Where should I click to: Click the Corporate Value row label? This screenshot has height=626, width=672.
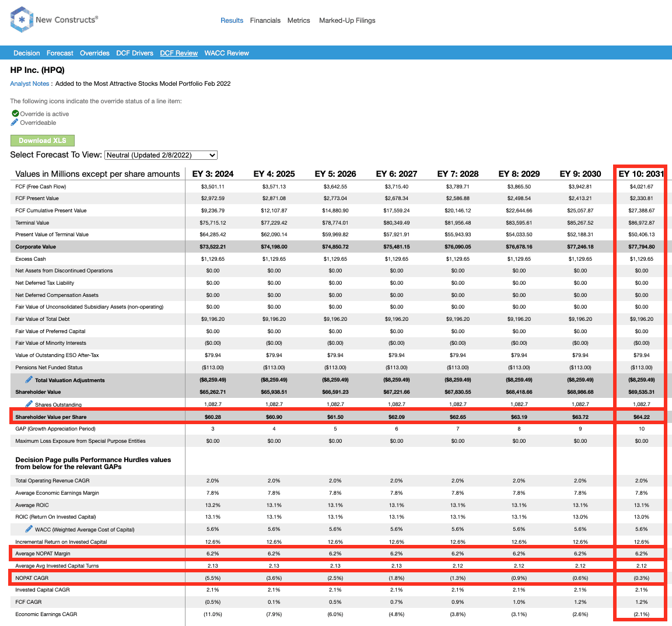pyautogui.click(x=36, y=247)
